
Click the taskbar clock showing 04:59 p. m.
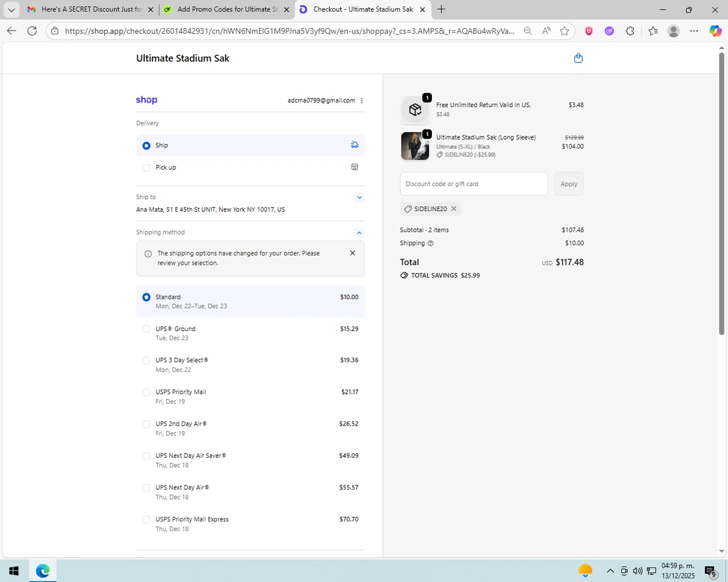point(678,571)
